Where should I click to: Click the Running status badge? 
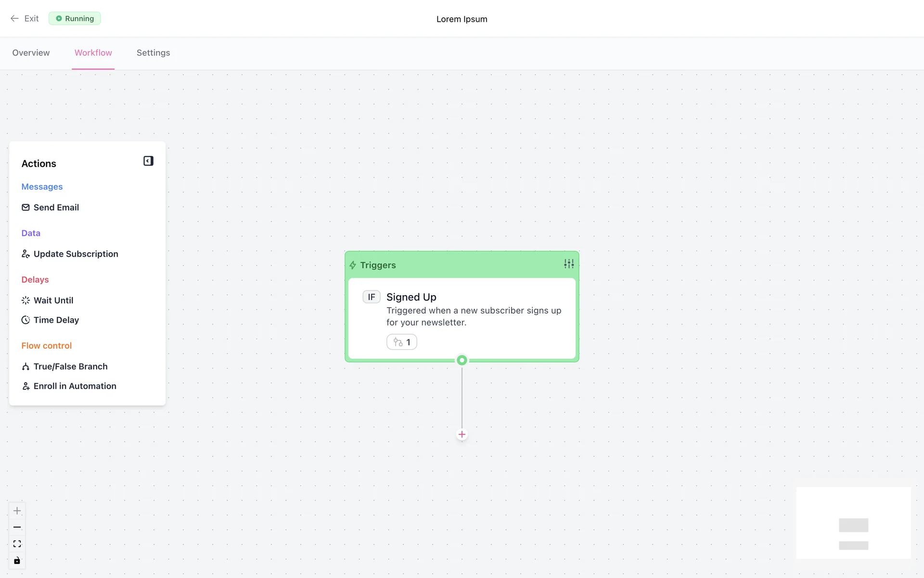tap(75, 18)
